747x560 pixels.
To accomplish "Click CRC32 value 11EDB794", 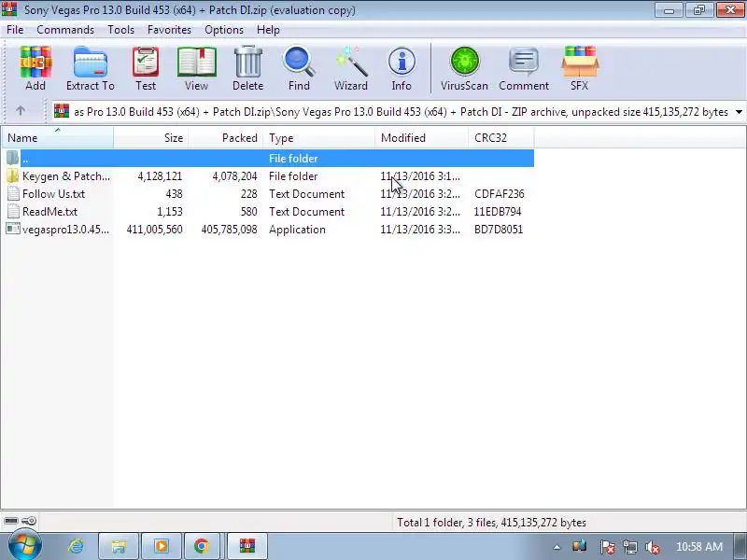I will pyautogui.click(x=498, y=212).
